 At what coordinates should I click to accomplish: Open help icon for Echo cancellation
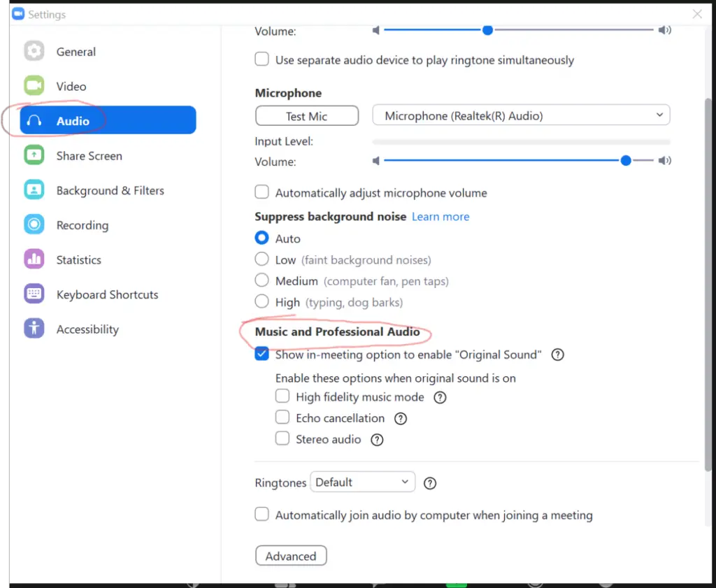(401, 418)
